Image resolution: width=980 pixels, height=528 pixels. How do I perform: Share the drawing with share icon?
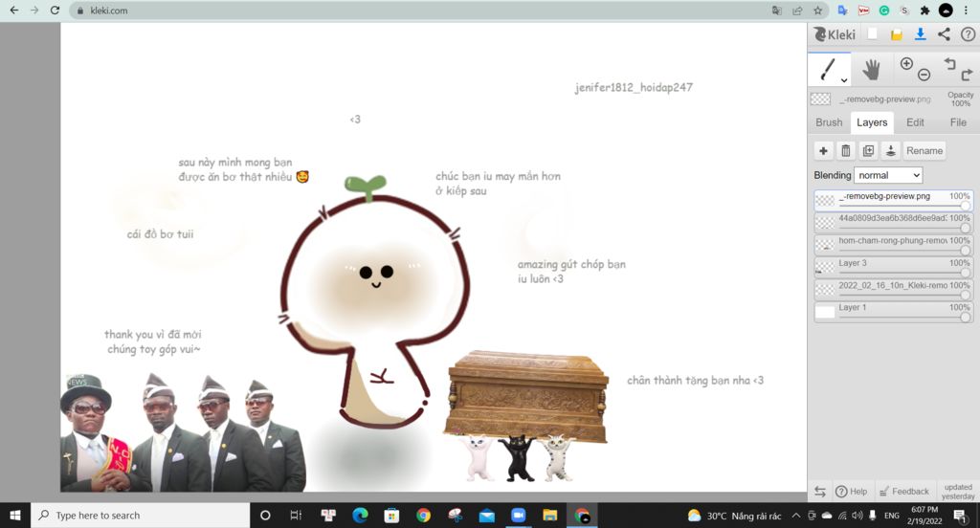(x=944, y=34)
